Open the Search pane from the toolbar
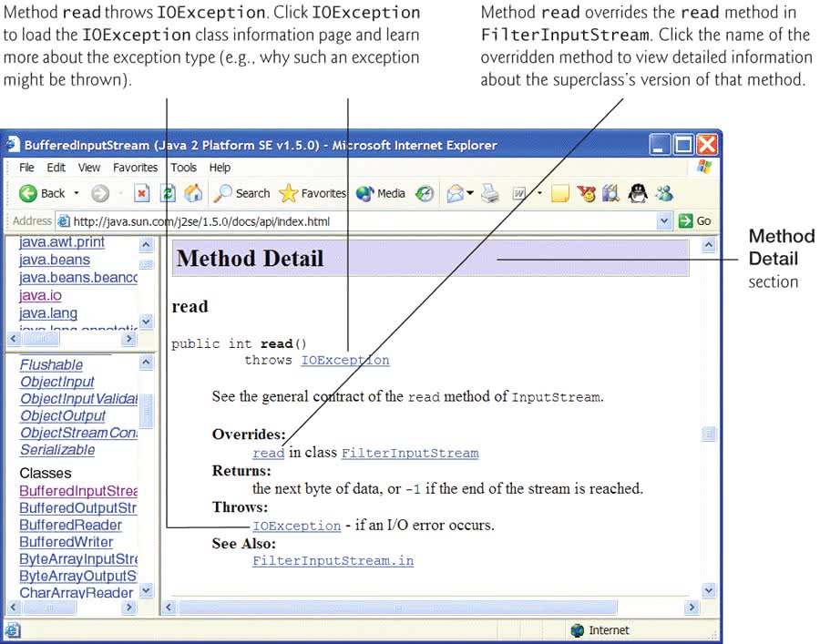The image size is (820, 644). click(242, 194)
